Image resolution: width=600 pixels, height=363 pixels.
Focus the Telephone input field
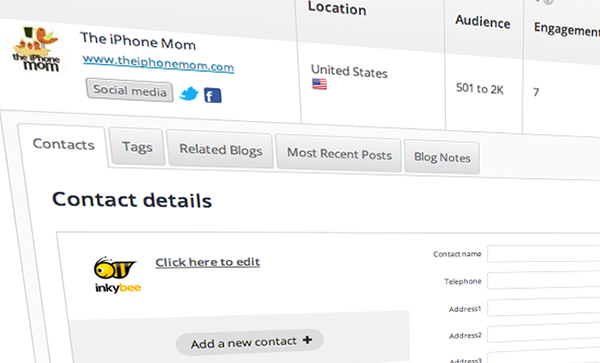tap(543, 280)
